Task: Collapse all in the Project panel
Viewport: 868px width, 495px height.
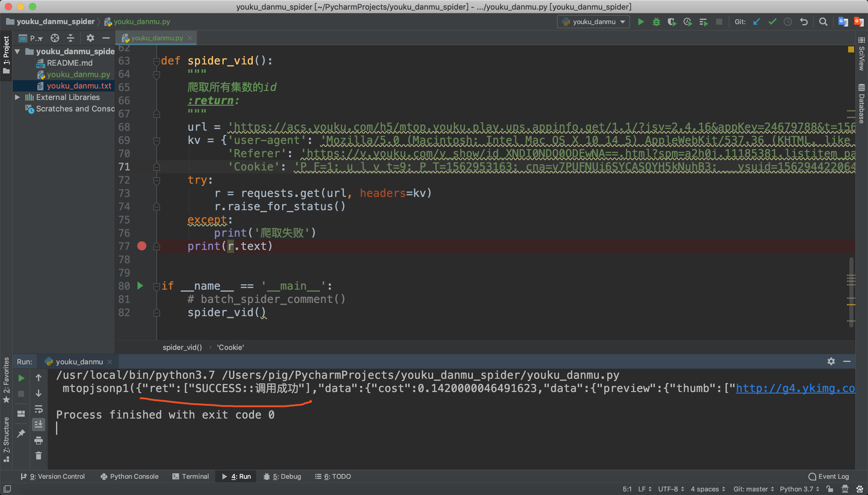Action: pyautogui.click(x=71, y=38)
